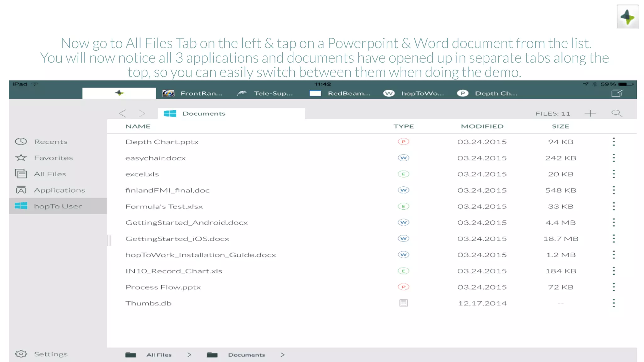Open more options for hopToWork_Installation_Guide.docx
644x362 pixels.
click(613, 255)
